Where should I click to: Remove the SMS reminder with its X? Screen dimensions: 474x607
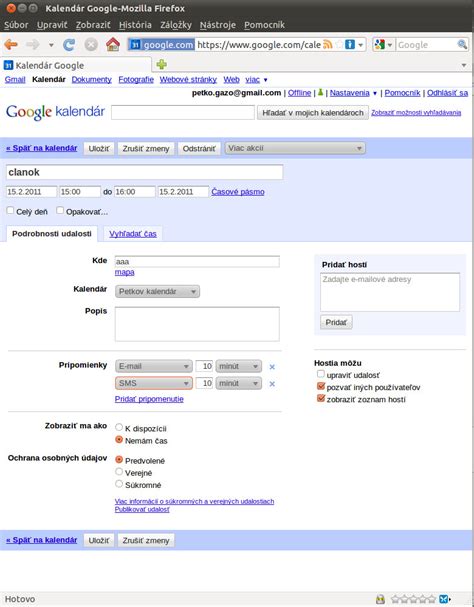coord(272,384)
